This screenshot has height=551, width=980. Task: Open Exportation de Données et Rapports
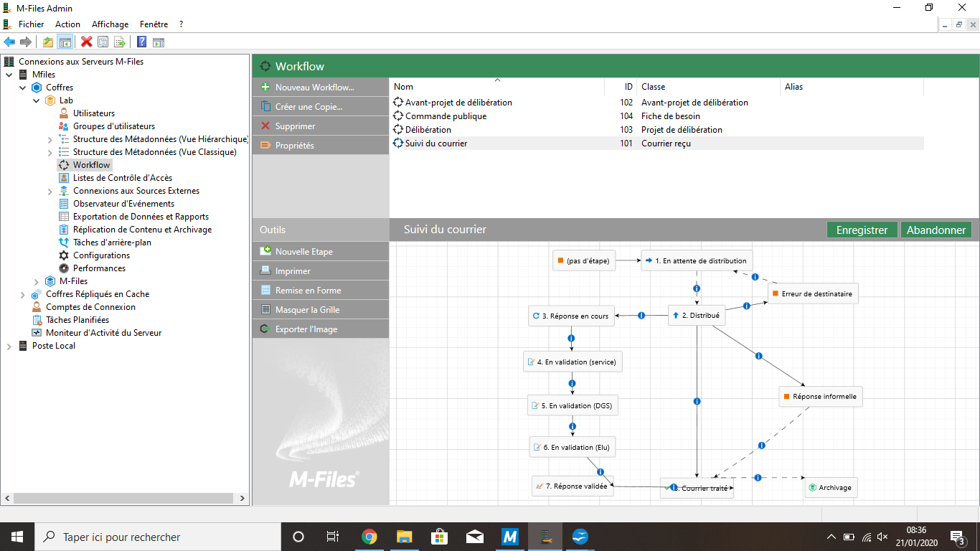point(141,217)
